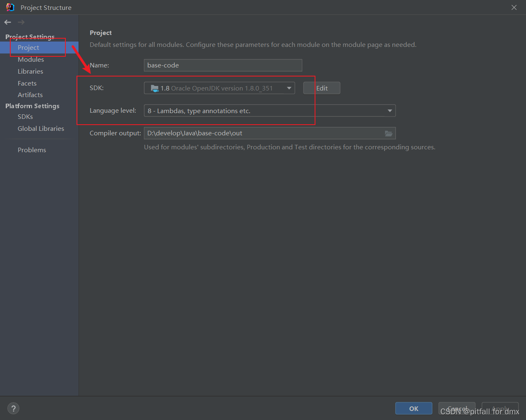Select Project in Project Settings

[x=39, y=48]
